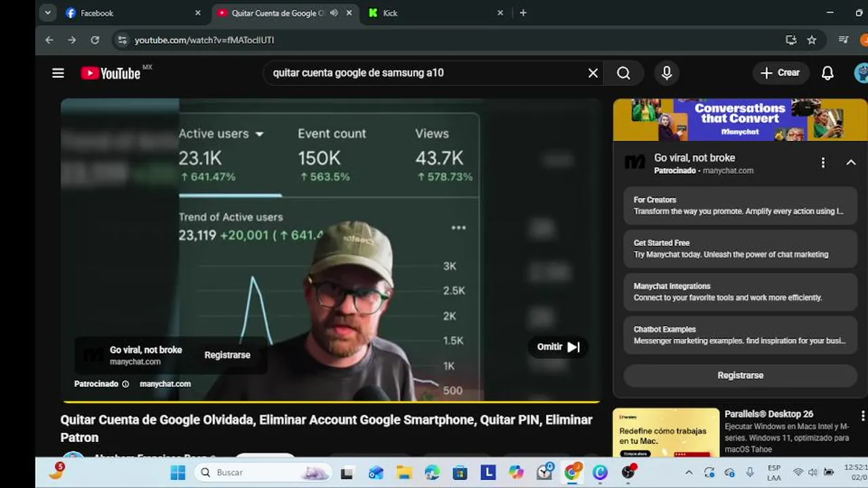Open File Explorer from the taskbar
Viewport: 868px width, 488px height.
404,472
